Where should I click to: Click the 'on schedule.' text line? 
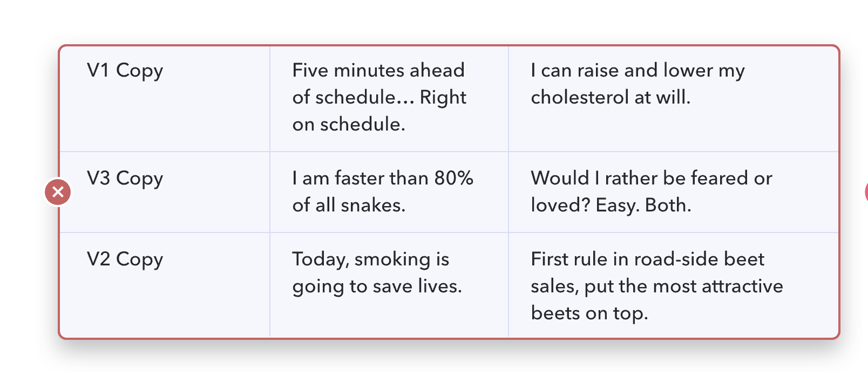(349, 124)
